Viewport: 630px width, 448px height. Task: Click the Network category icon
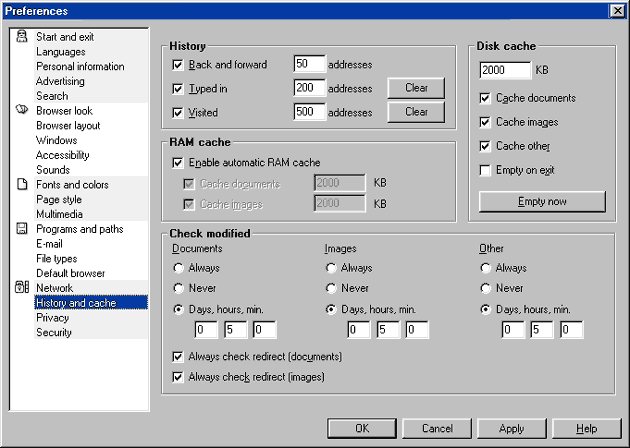[22, 287]
